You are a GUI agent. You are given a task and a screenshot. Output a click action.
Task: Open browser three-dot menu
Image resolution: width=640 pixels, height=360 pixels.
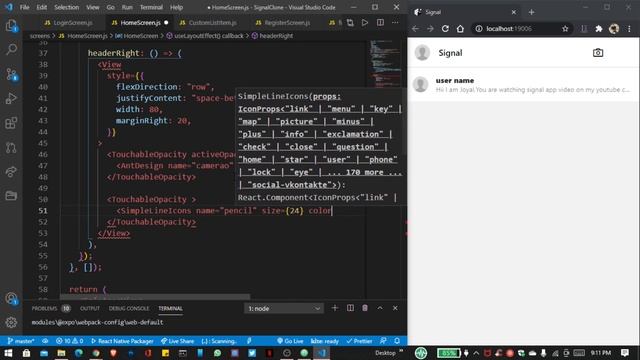[x=629, y=29]
